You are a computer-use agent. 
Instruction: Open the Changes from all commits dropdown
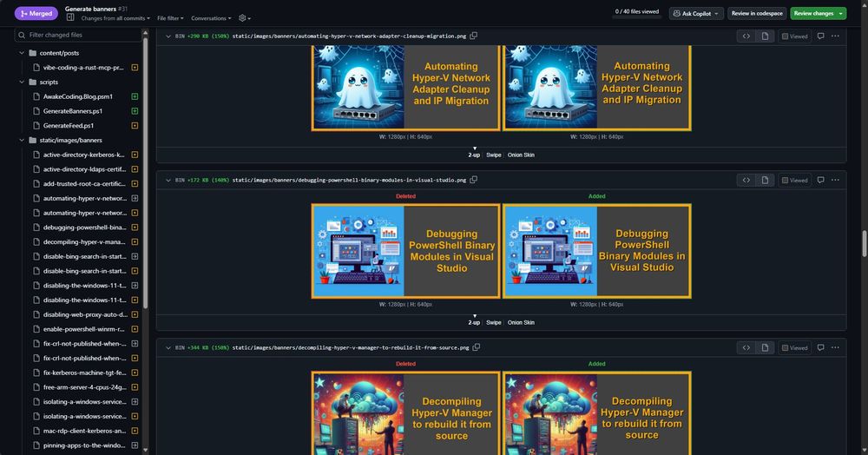coord(115,18)
